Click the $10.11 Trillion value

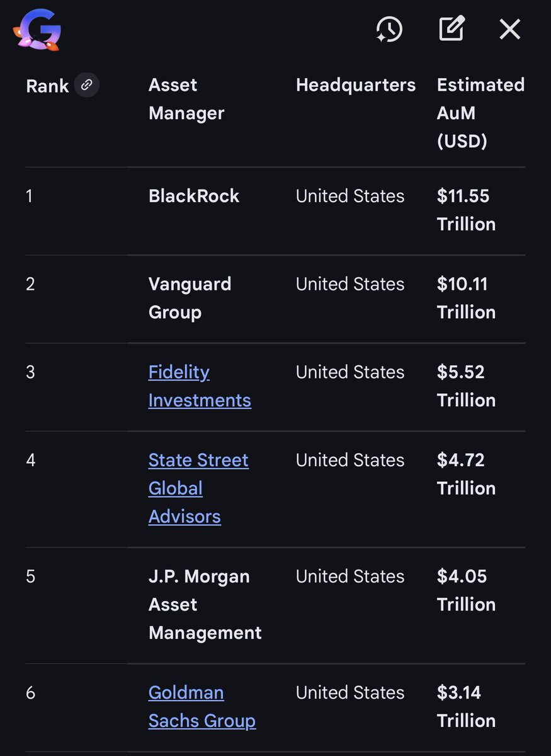466,297
